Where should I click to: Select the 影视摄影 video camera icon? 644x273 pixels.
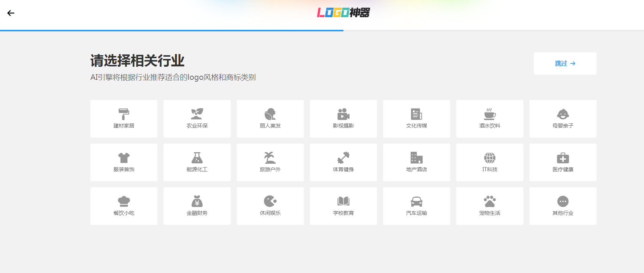tap(343, 114)
